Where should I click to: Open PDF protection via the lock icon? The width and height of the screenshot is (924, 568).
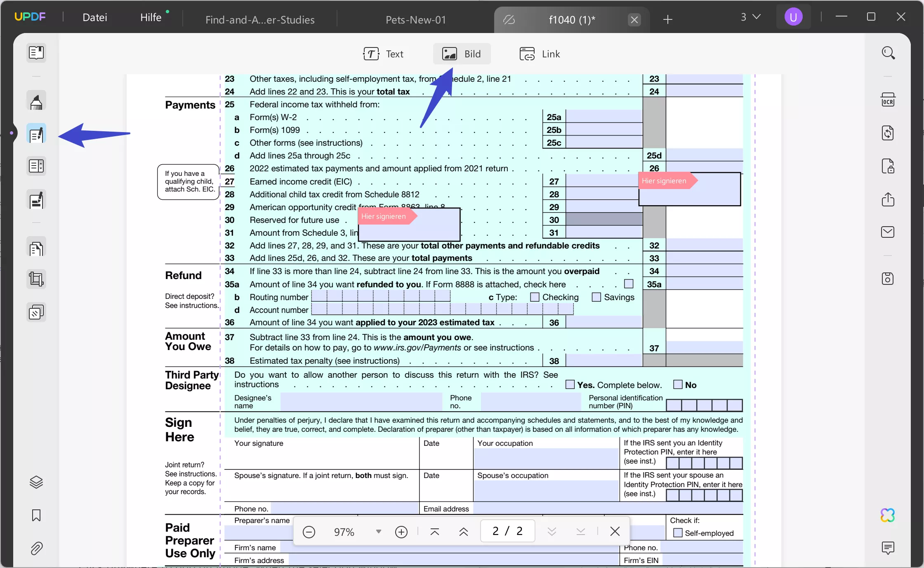coord(889,166)
